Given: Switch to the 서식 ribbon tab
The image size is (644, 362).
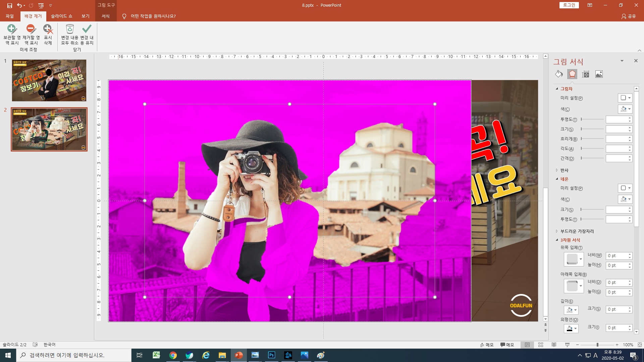Looking at the screenshot, I should (x=106, y=16).
